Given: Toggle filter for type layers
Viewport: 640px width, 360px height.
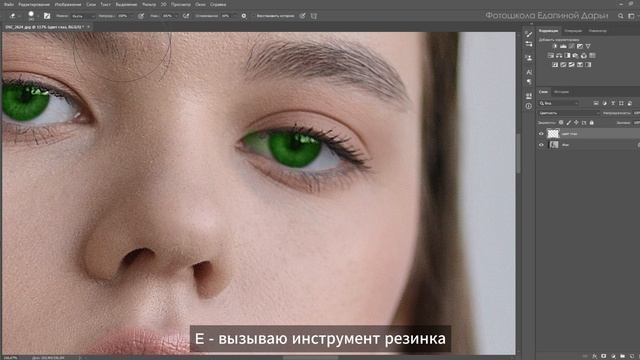Looking at the screenshot, I should click(x=613, y=103).
